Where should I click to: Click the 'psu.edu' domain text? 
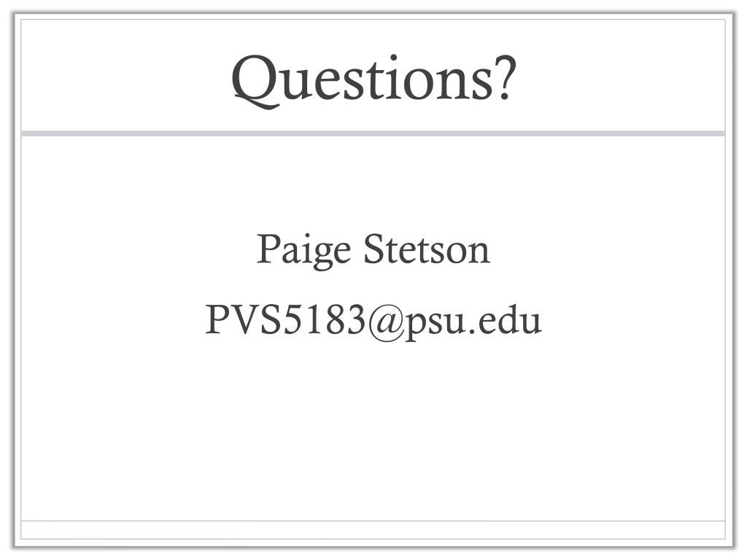pos(474,322)
